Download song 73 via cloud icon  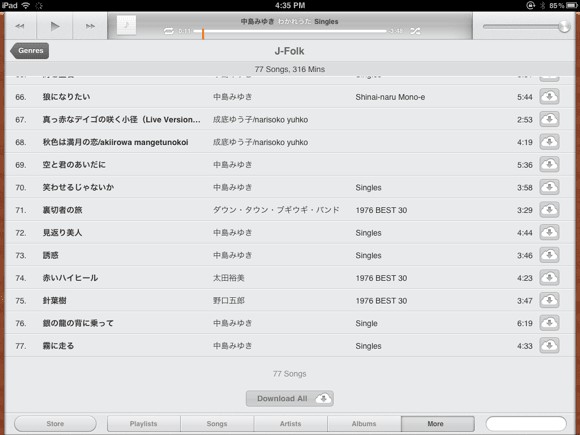click(549, 255)
